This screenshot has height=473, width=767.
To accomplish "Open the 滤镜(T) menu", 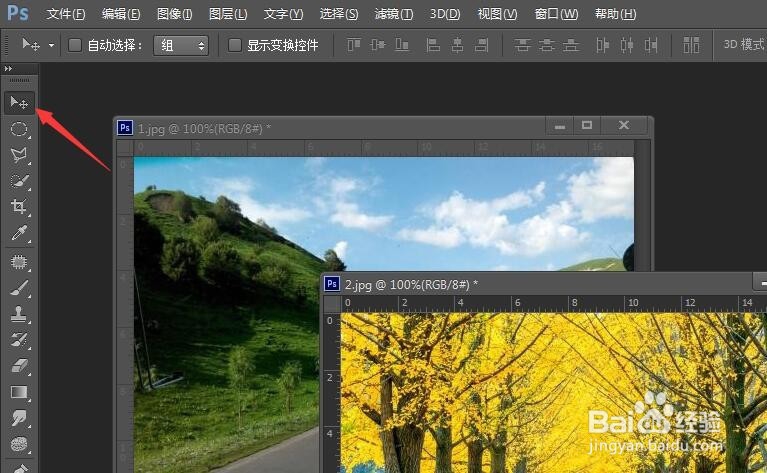I will 394,14.
